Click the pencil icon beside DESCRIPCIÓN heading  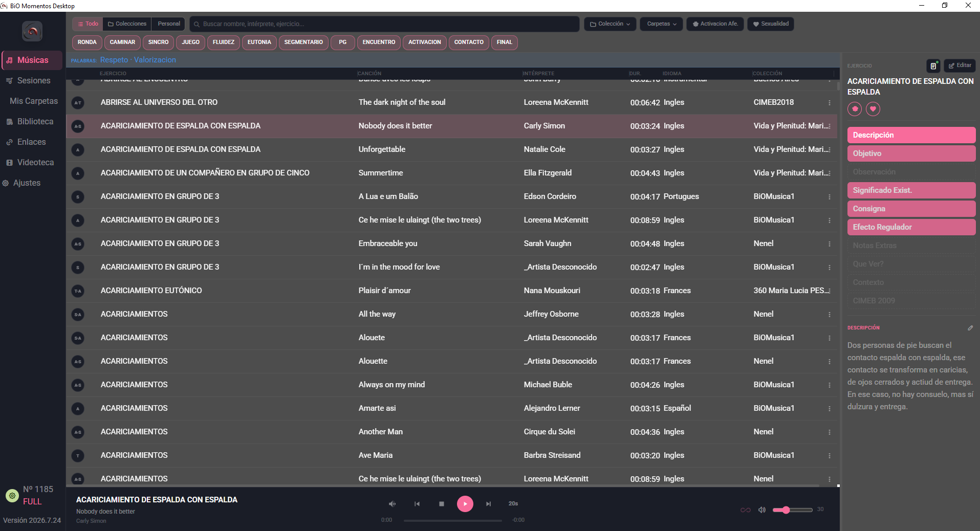point(970,328)
